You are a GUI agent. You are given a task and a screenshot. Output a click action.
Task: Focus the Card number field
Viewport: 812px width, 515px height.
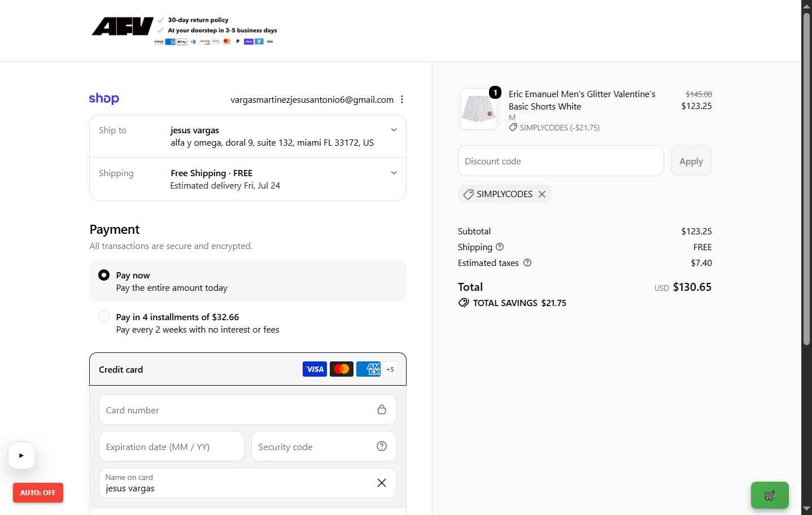coord(248,409)
